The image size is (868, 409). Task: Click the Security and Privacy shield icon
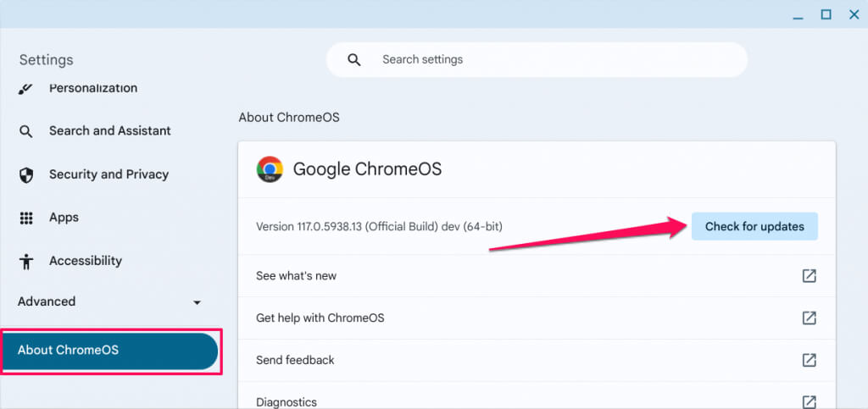click(x=26, y=175)
